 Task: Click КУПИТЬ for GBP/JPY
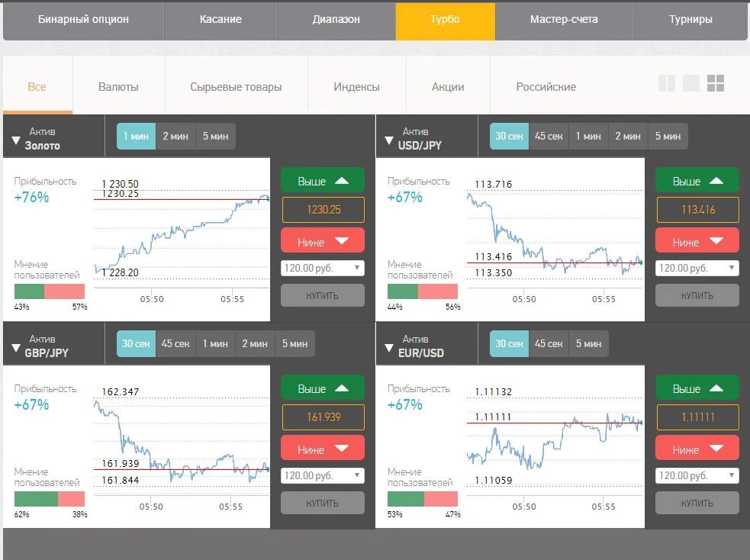[x=323, y=503]
